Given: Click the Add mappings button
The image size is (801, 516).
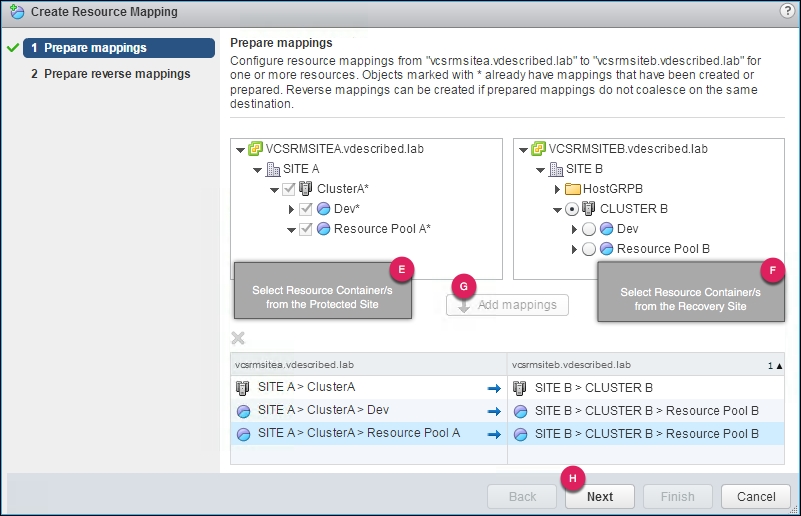Looking at the screenshot, I should coord(507,305).
